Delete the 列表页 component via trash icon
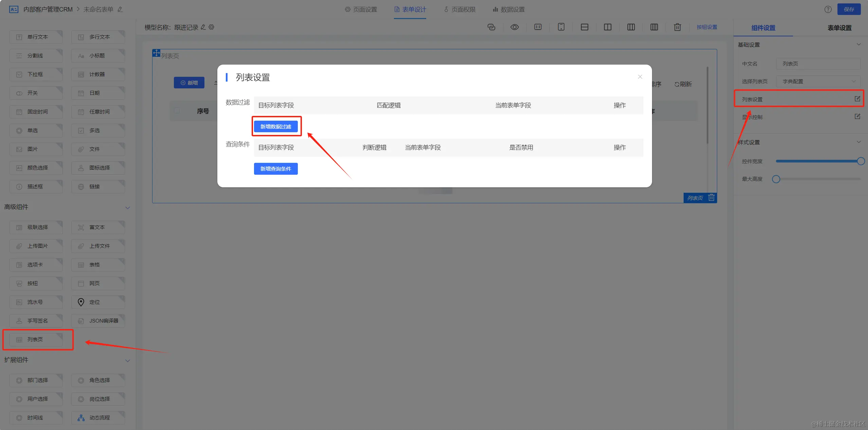868x430 pixels. click(x=711, y=197)
